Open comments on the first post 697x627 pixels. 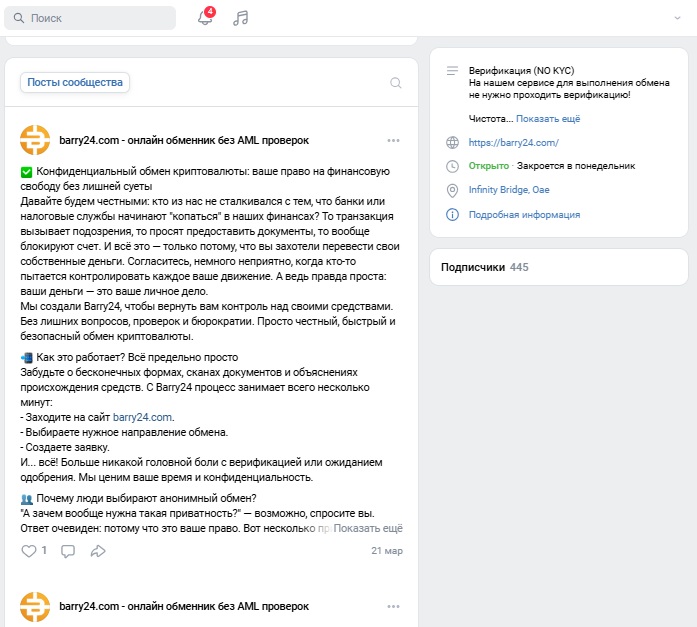point(68,551)
